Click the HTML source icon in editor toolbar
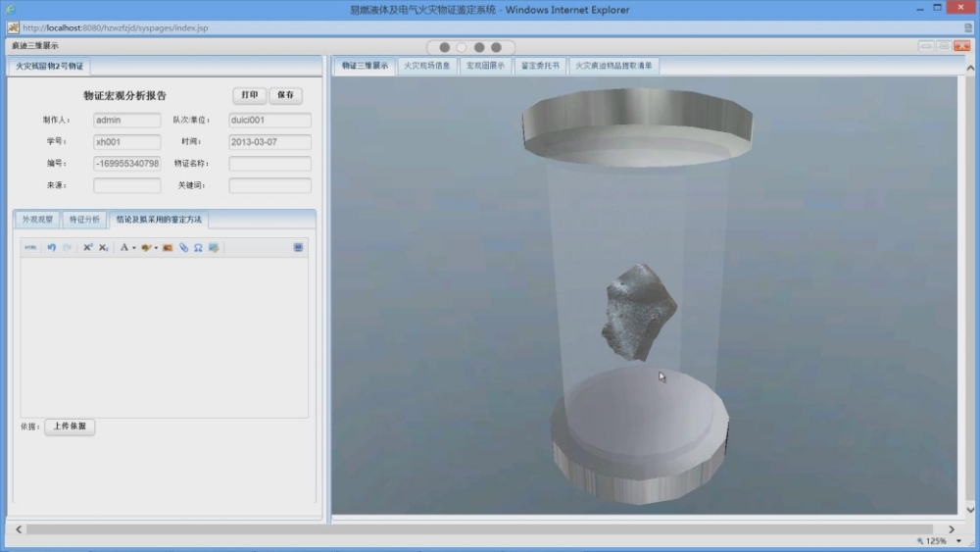 pos(30,248)
